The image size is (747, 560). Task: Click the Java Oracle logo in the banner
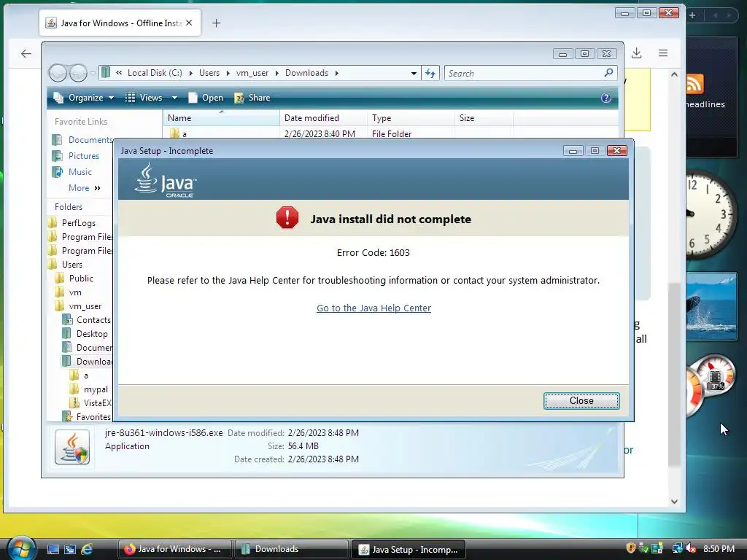click(x=166, y=181)
